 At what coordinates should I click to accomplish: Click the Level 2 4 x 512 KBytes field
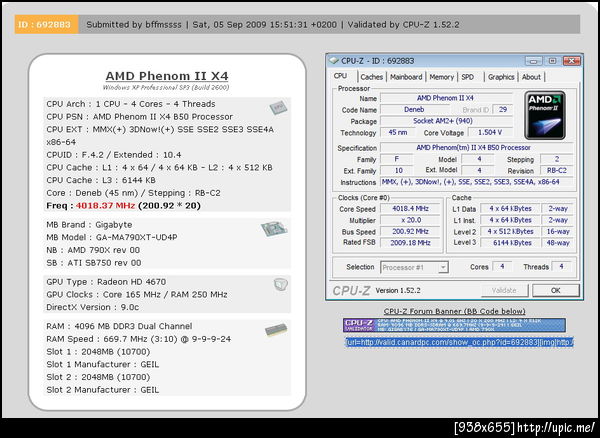(511, 231)
